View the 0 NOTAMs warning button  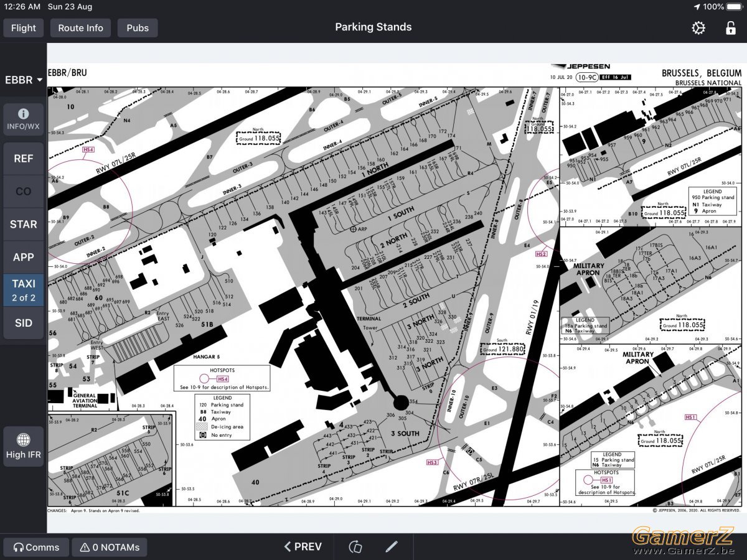pyautogui.click(x=110, y=548)
